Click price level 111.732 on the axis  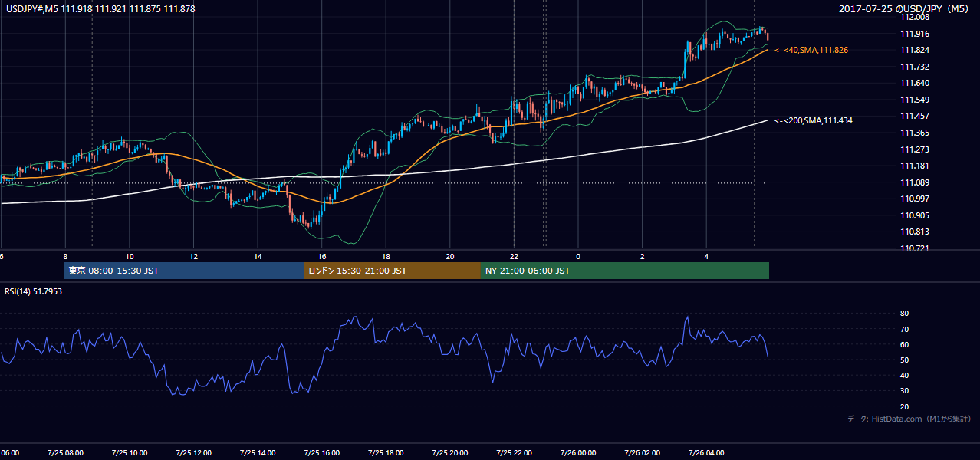[915, 67]
